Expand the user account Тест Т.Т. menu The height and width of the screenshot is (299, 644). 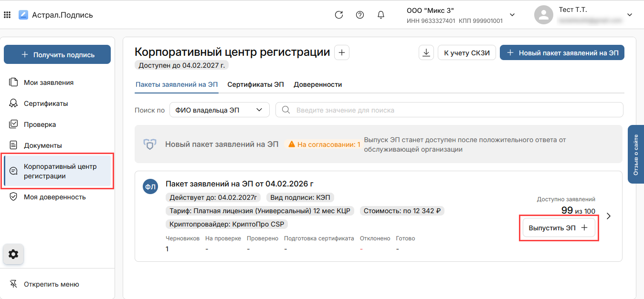point(629,15)
